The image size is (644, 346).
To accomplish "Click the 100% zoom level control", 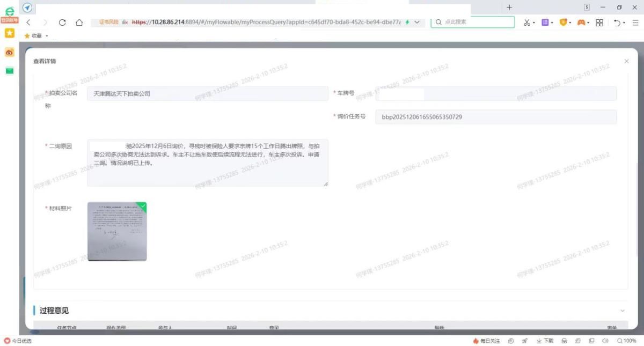I will point(627,341).
